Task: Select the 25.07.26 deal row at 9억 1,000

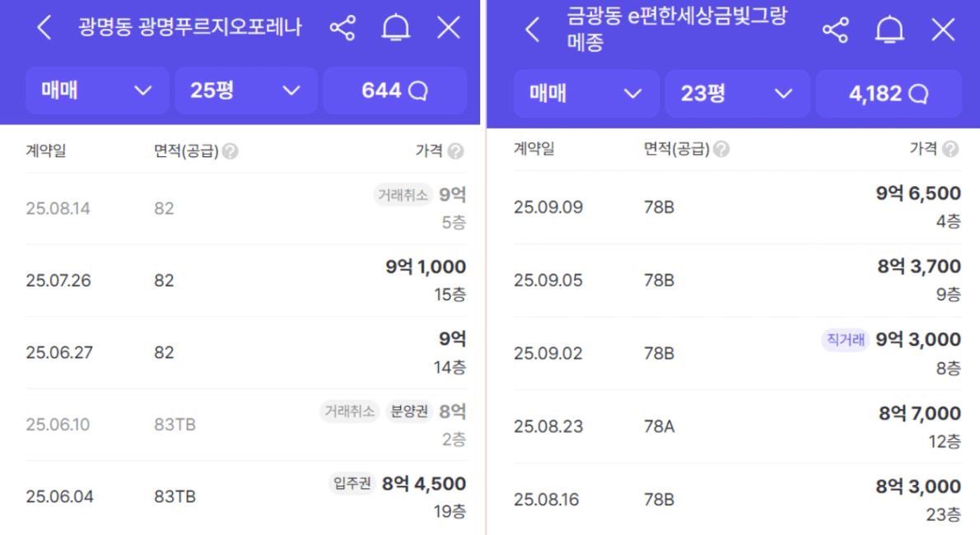Action: click(245, 281)
